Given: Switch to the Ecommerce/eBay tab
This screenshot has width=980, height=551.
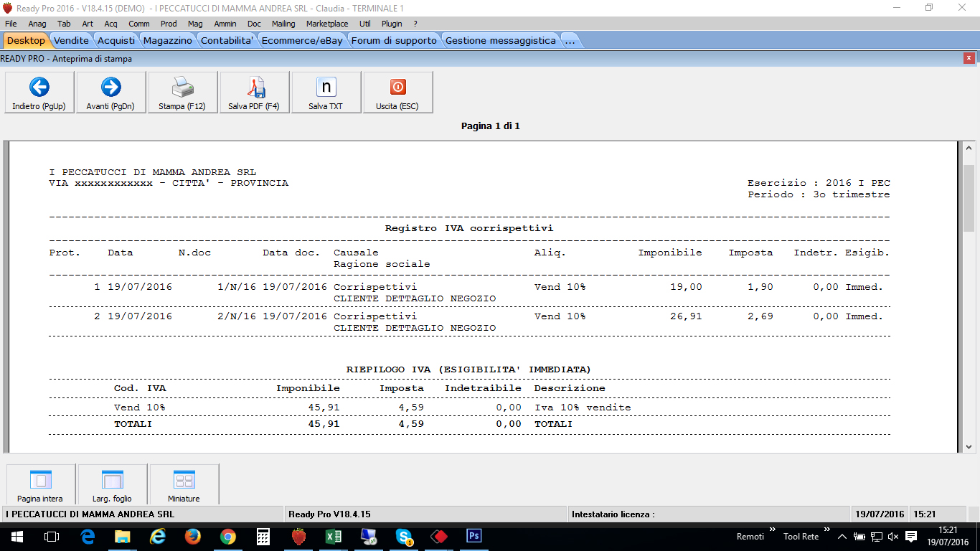Looking at the screenshot, I should point(302,40).
